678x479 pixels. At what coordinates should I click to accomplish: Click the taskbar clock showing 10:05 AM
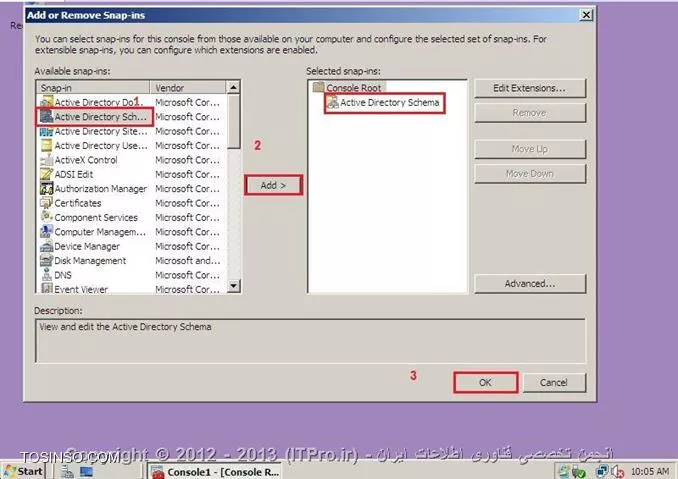(x=650, y=472)
